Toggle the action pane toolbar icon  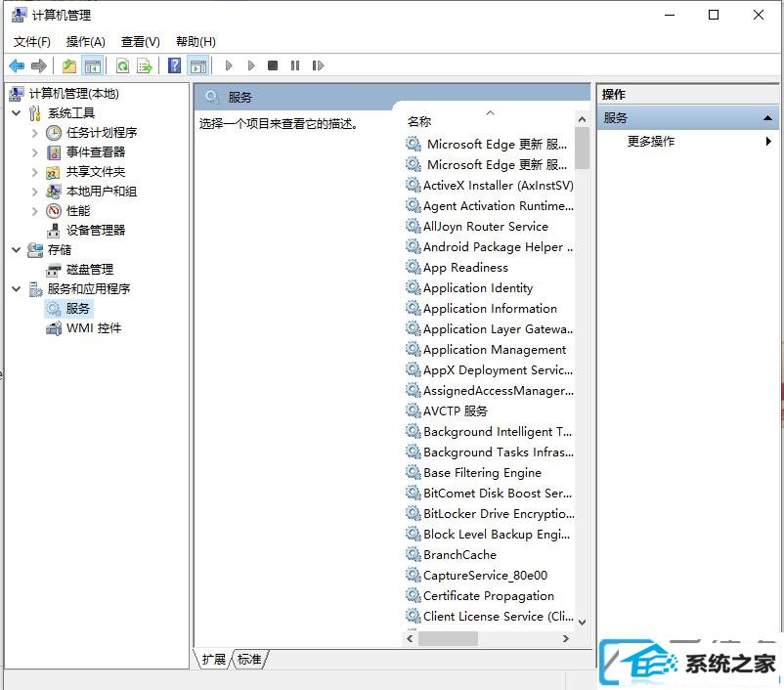pos(198,65)
